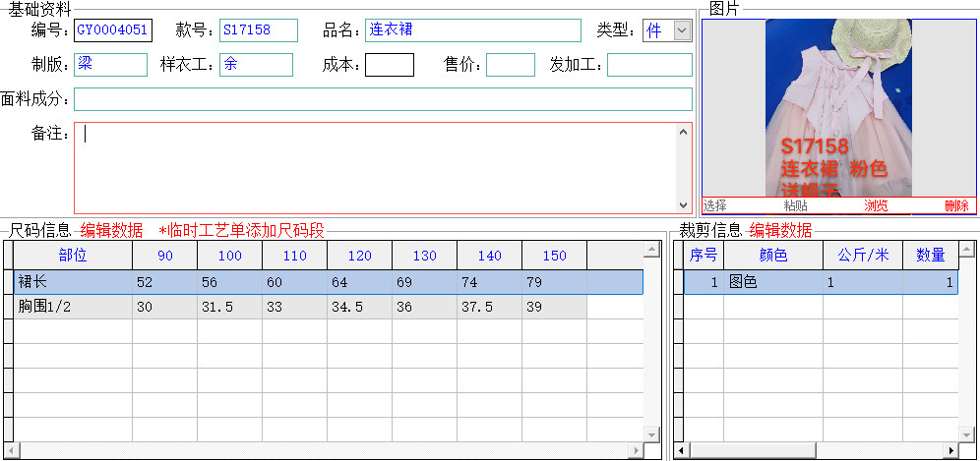The width and height of the screenshot is (980, 461).
Task: Click 编辑数据 link for 尺码信息
Action: click(x=111, y=230)
